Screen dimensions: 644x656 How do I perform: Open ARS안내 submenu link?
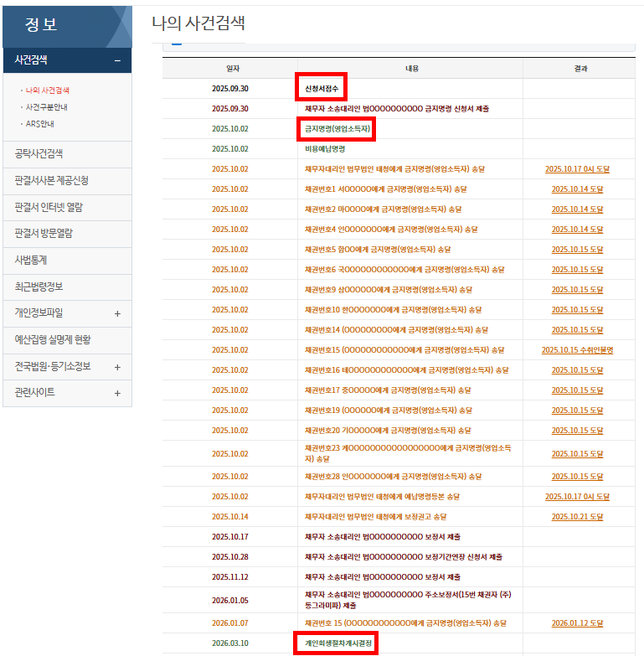[x=39, y=124]
